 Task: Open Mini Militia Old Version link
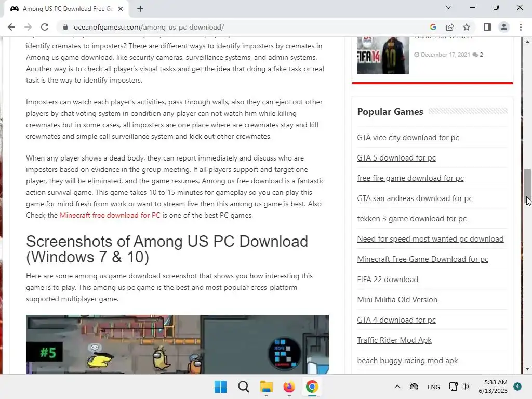(397, 300)
